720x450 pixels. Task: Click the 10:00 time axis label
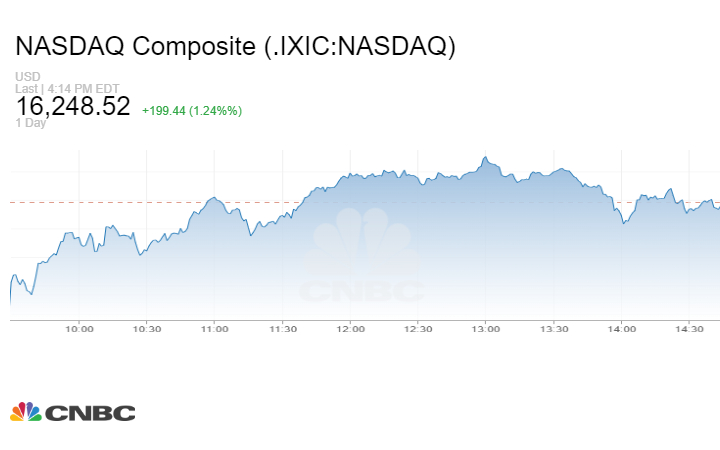pos(79,329)
